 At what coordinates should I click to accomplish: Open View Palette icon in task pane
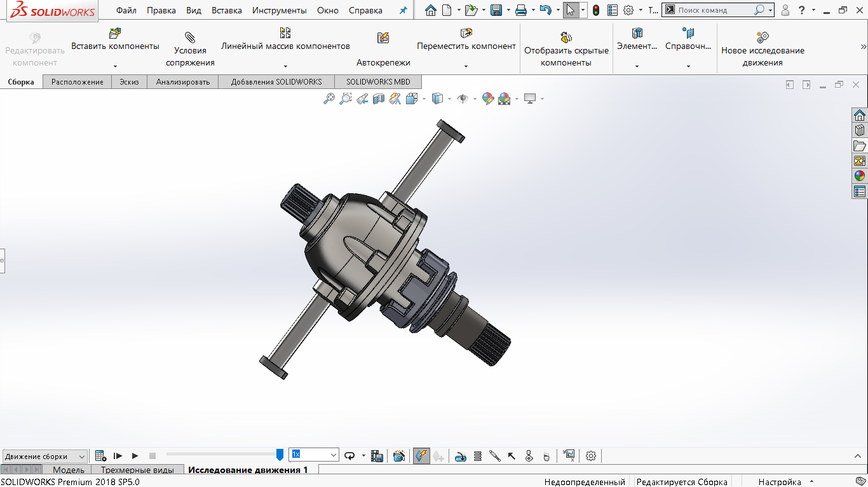click(x=860, y=161)
